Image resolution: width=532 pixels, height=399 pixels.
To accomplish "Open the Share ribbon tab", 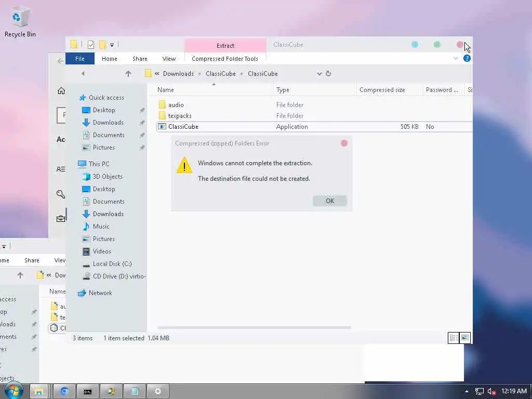I will (x=140, y=59).
